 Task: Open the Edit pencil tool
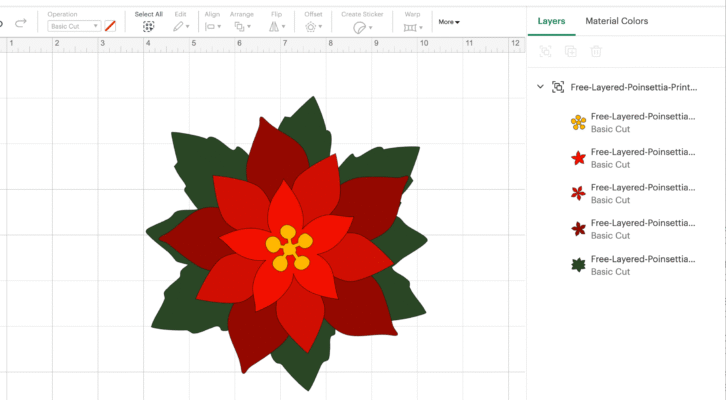180,27
